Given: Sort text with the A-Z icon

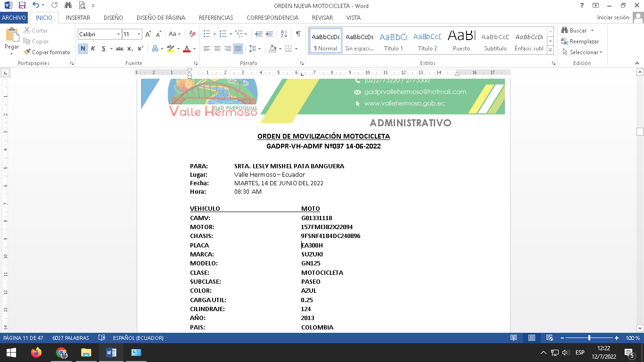Looking at the screenshot, I should pos(284,34).
